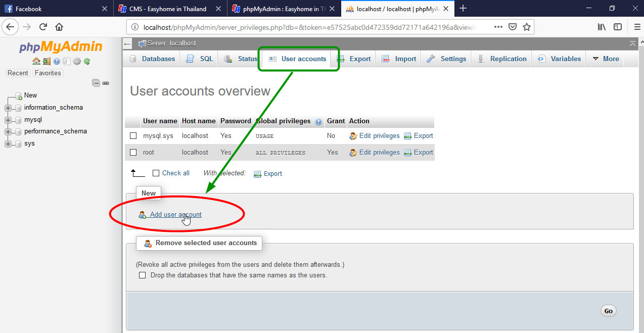644x333 pixels.
Task: Click the Add user account link
Action: [x=175, y=214]
